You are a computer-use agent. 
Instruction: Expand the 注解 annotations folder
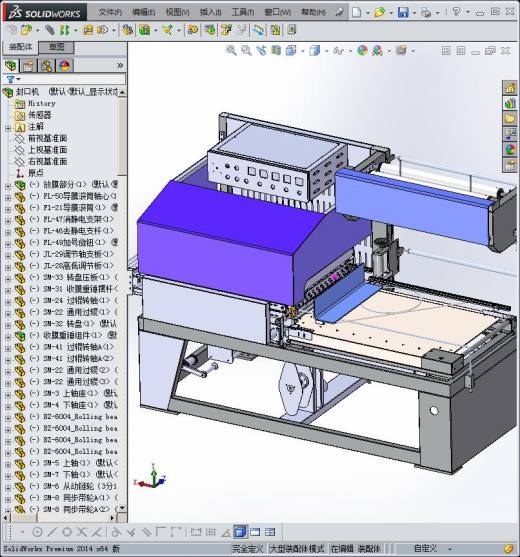point(8,128)
